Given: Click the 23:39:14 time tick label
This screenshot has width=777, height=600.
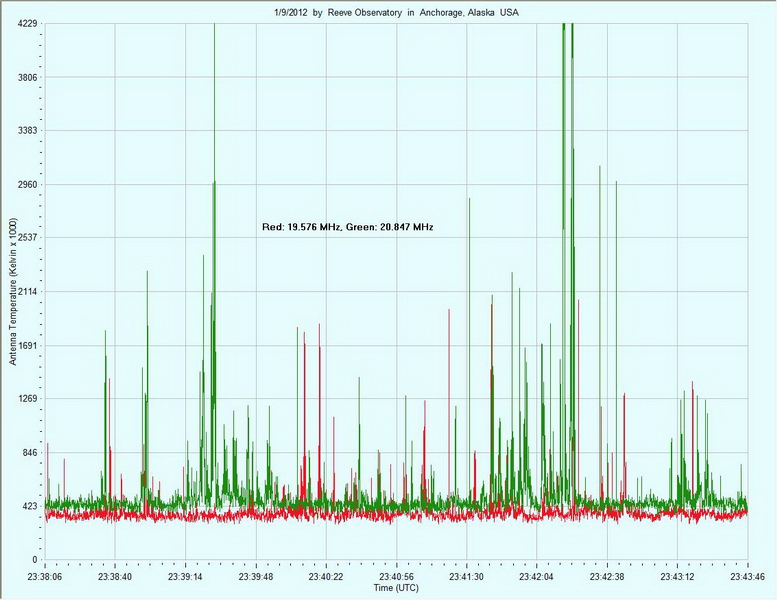Looking at the screenshot, I should click(x=185, y=577).
